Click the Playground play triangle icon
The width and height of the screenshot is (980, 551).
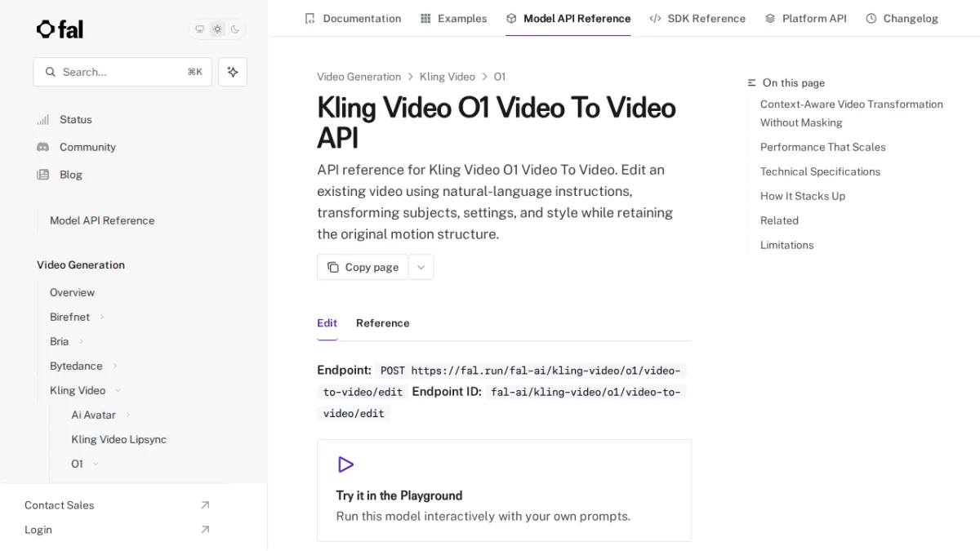(x=345, y=464)
